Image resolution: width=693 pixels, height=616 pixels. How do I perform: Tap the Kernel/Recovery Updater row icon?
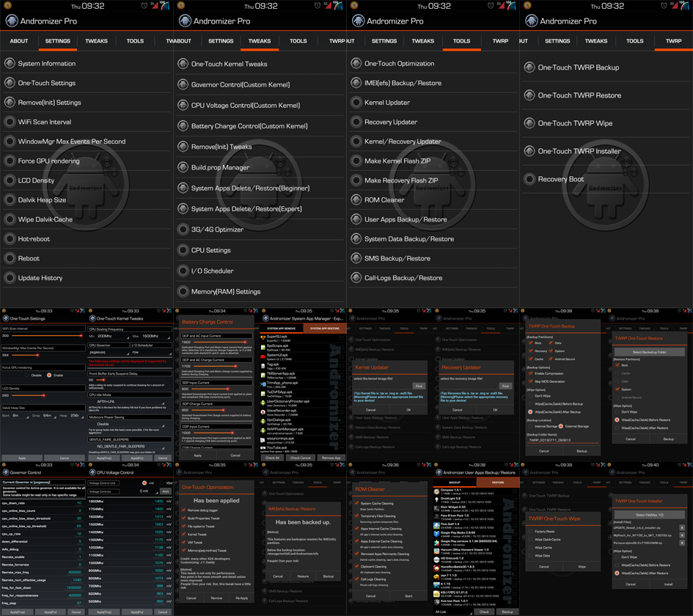tap(356, 142)
